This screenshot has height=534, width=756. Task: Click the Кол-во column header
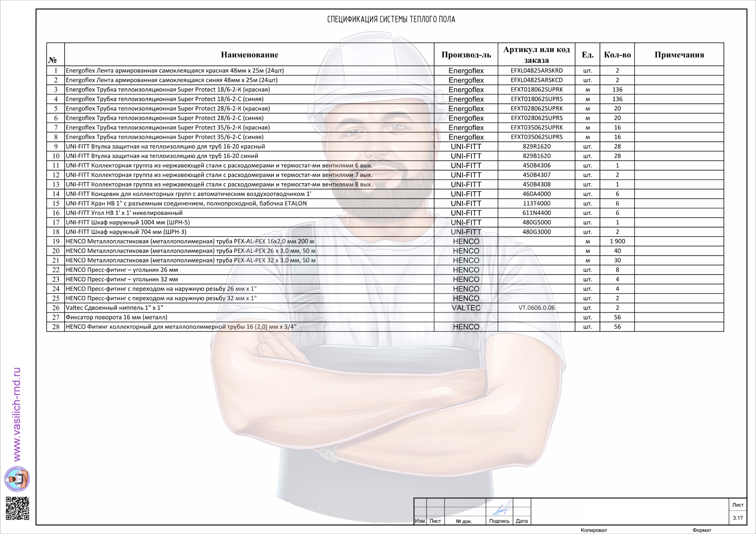[617, 55]
